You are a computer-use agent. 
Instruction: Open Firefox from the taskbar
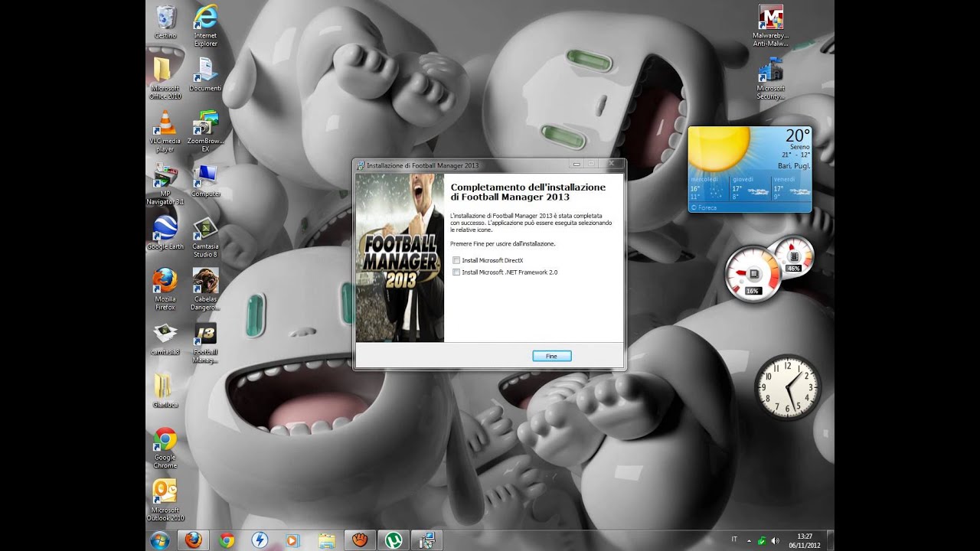click(x=194, y=540)
